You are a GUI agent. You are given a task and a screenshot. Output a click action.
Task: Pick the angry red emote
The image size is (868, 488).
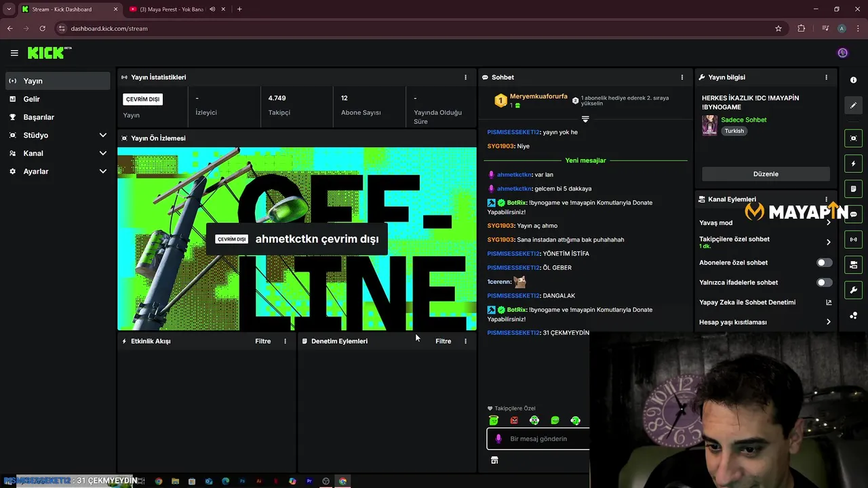pos(514,420)
